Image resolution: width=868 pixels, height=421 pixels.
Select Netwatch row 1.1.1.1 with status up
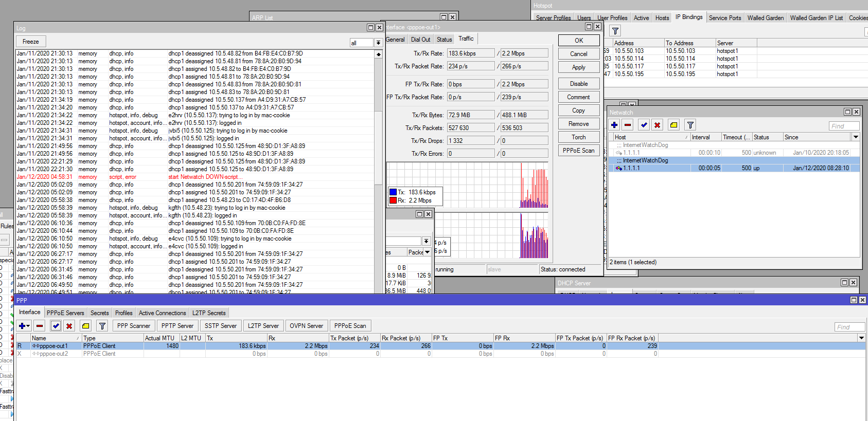pos(734,168)
